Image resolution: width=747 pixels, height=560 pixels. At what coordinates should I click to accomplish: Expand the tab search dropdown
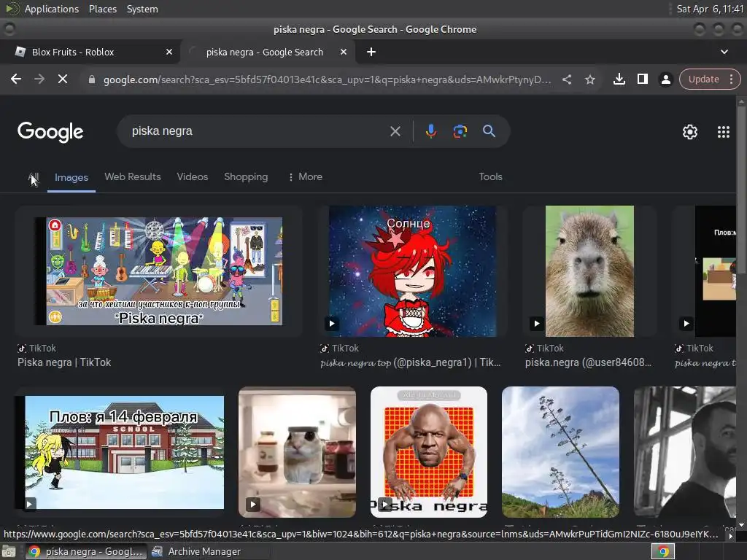coord(724,52)
